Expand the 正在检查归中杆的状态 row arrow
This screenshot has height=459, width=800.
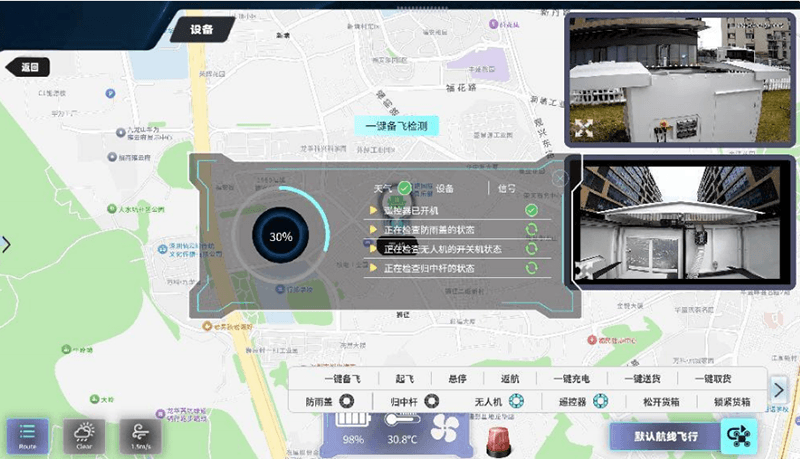pyautogui.click(x=373, y=268)
